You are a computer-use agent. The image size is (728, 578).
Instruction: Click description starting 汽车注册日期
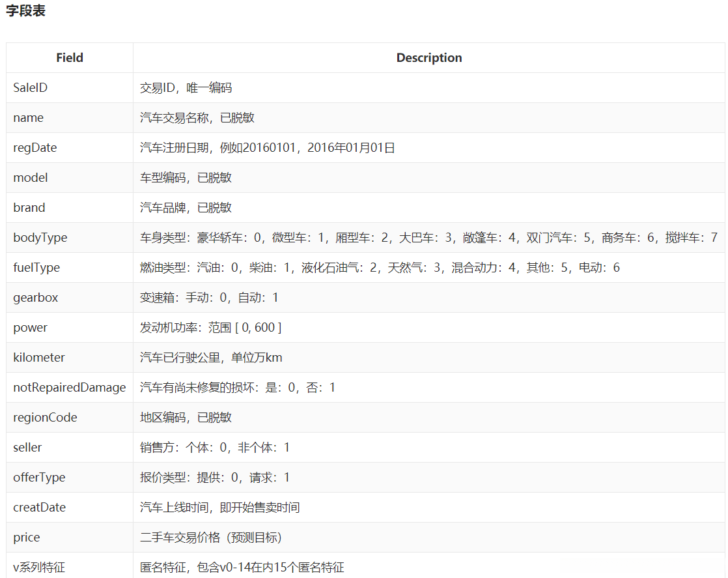coord(268,148)
